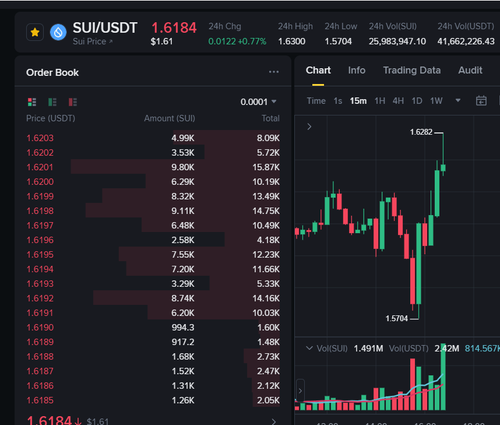Open the Trading Data tab
The width and height of the screenshot is (500, 425).
pos(412,70)
